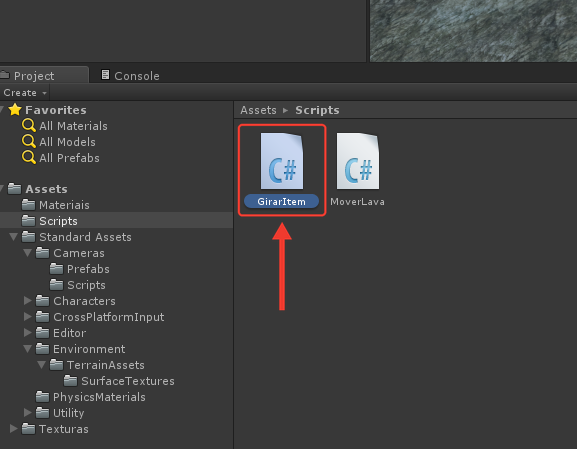Screen dimensions: 577x449
Task: Collapse the Environment folder arrow
Action: tap(28, 349)
